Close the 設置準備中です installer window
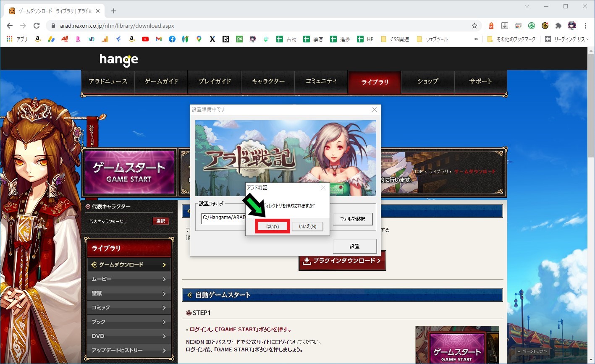The width and height of the screenshot is (595, 364). coord(375,110)
